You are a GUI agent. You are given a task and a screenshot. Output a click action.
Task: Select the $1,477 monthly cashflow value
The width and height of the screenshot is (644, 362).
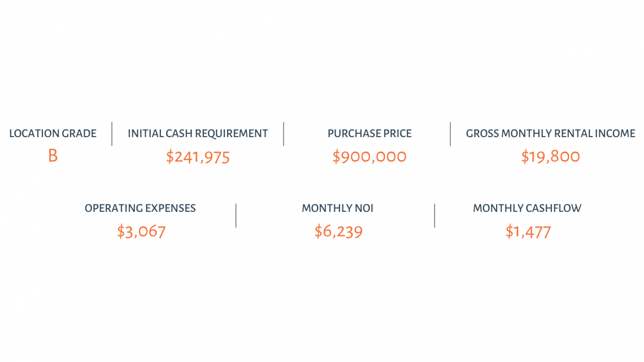point(528,232)
